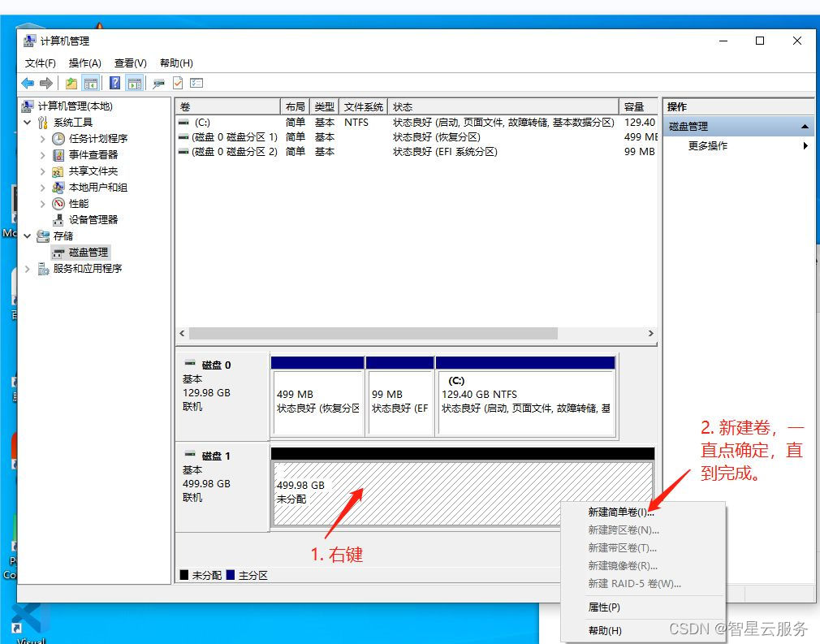The height and width of the screenshot is (644, 820).
Task: Toggle the Show/Hide Action Pane icon
Action: 135,83
